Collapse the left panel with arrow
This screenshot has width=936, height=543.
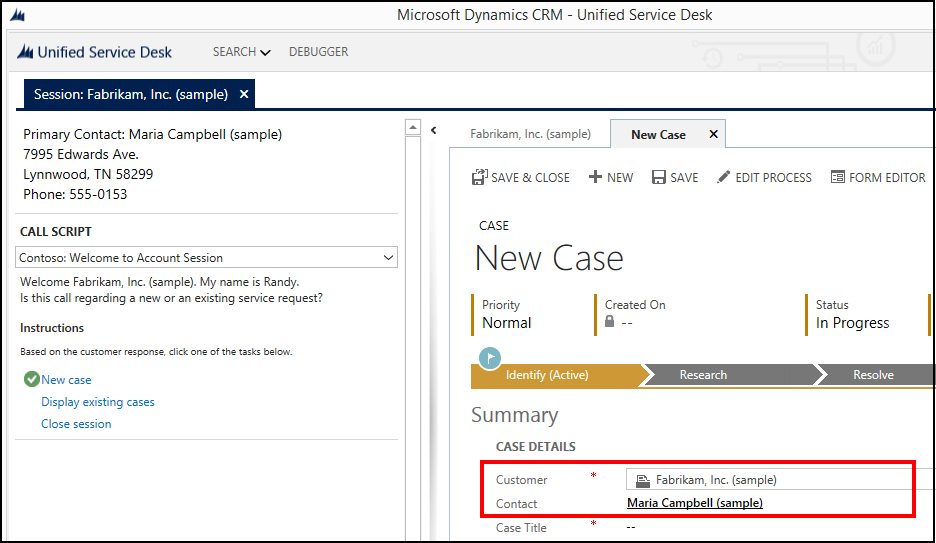tap(434, 130)
